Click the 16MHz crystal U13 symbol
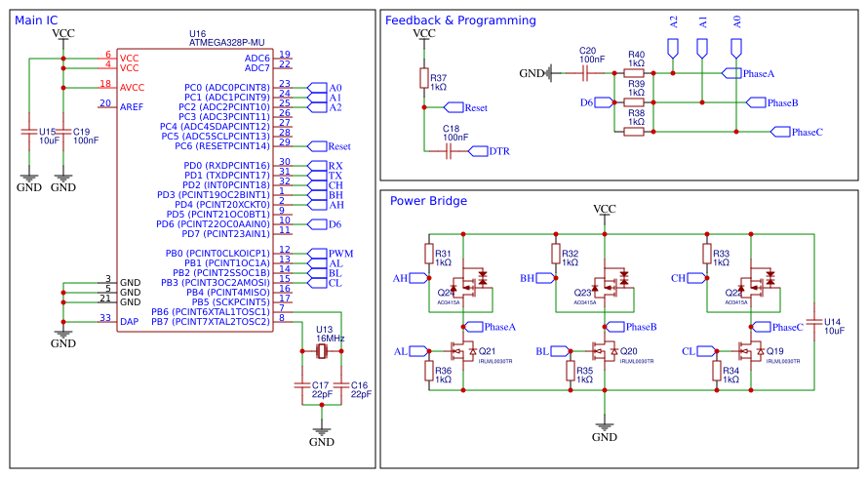Image resolution: width=868 pixels, height=478 pixels. click(x=322, y=351)
